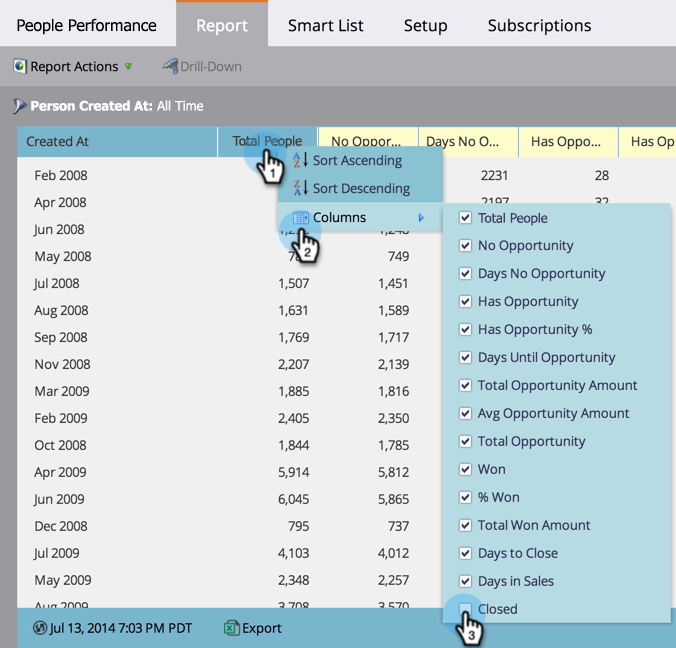
Task: Open the Report Actions dropdown arrow
Action: (x=128, y=66)
